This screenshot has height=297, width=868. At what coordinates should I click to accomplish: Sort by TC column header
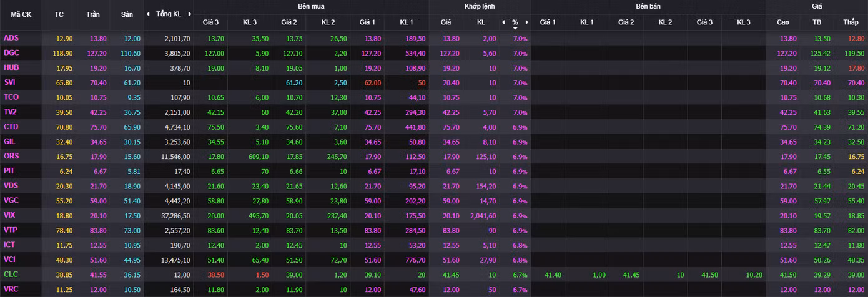(59, 14)
